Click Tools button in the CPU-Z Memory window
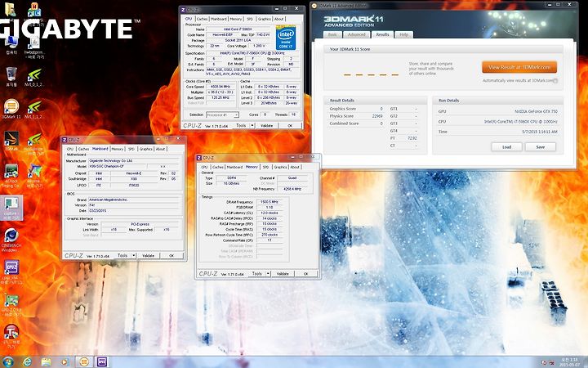 point(257,274)
